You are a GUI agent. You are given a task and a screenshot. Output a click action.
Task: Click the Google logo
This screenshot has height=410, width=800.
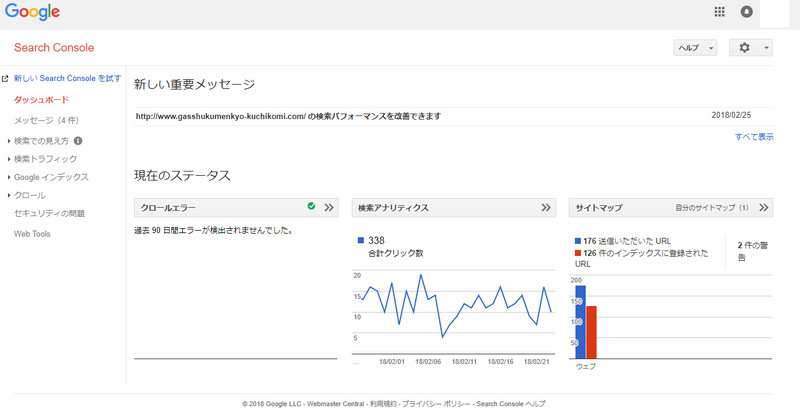32,12
